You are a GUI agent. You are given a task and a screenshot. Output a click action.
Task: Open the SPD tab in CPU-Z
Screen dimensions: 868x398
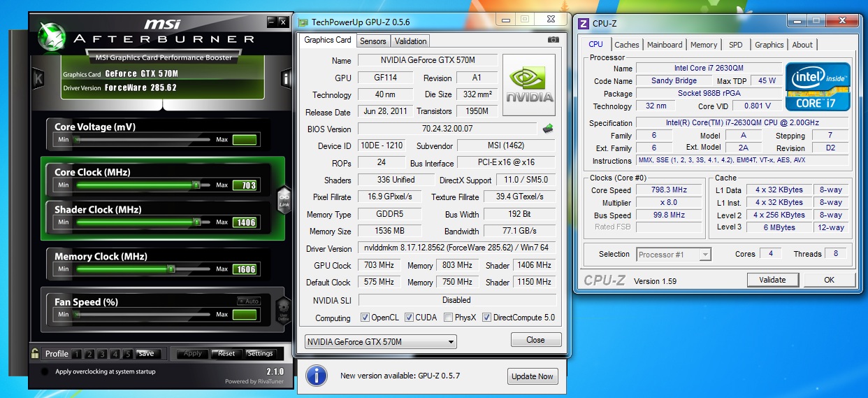click(x=736, y=45)
